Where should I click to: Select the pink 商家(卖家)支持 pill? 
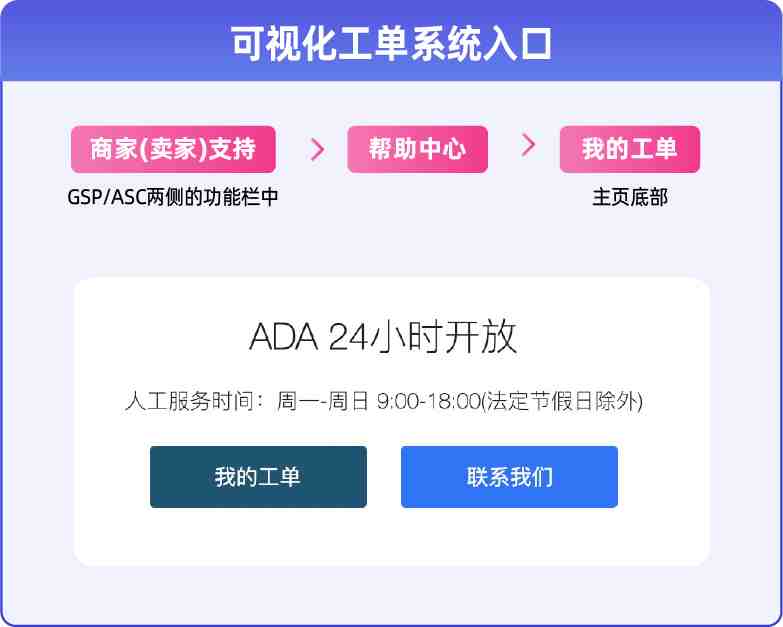coord(173,149)
